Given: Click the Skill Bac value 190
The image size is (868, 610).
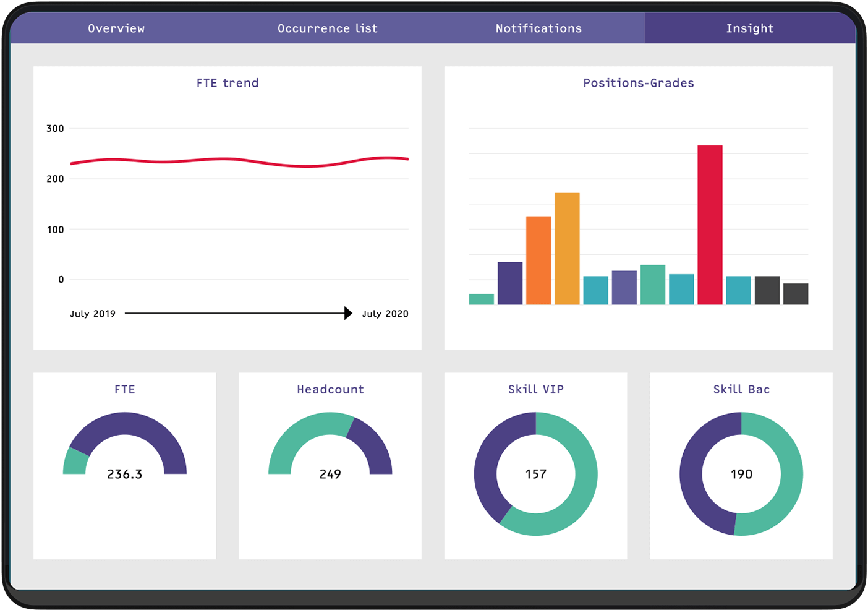Looking at the screenshot, I should (x=741, y=475).
